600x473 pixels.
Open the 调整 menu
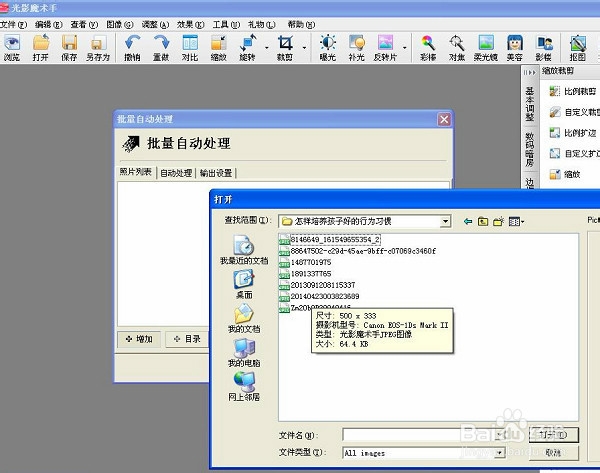pos(155,24)
